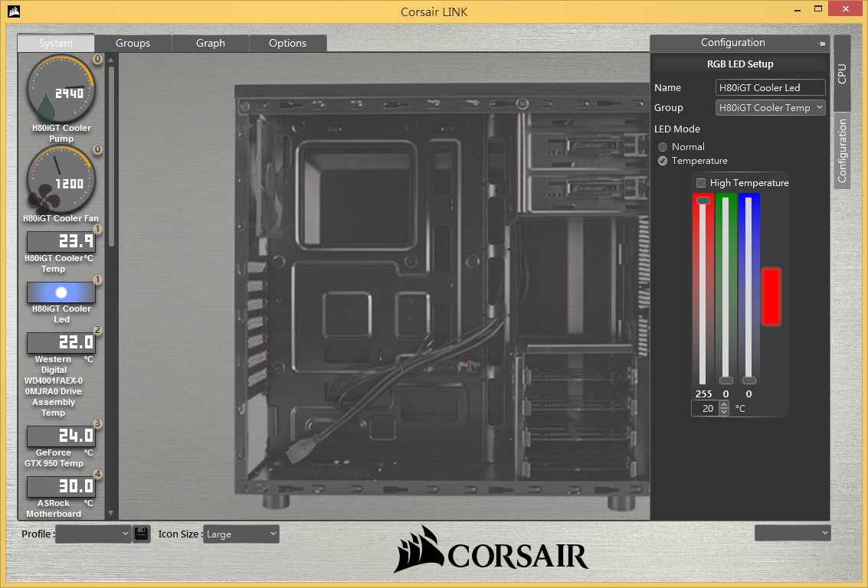The width and height of the screenshot is (868, 588).
Task: Select the vertical Configuration side tab
Action: [842, 151]
